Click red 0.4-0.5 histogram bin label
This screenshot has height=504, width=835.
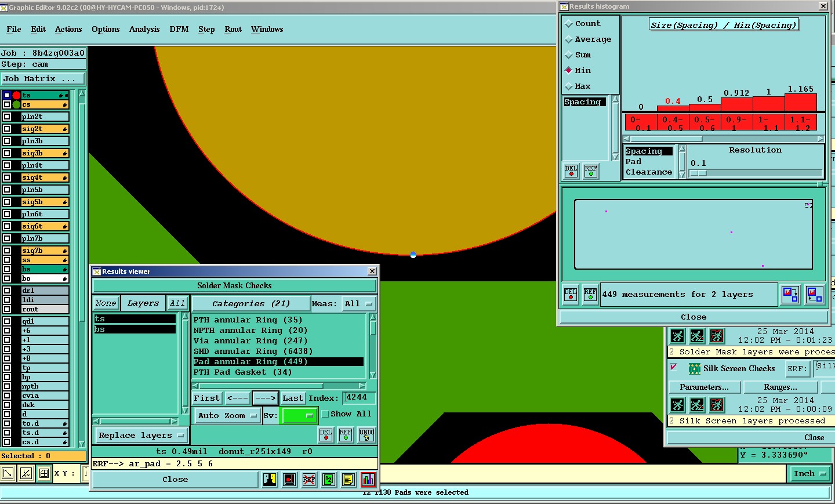pos(673,123)
